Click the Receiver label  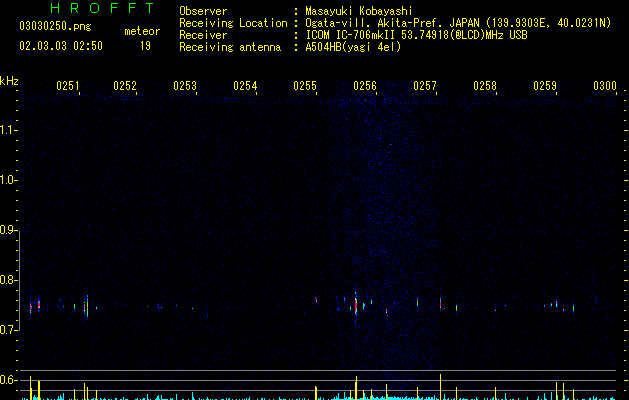[203, 35]
